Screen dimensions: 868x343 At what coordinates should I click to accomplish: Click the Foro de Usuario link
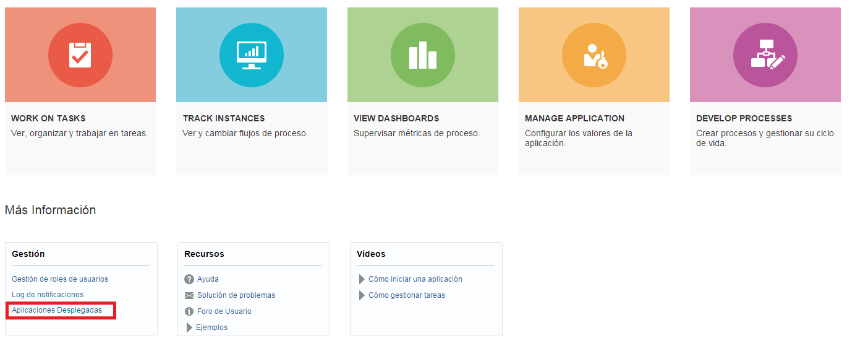(224, 311)
